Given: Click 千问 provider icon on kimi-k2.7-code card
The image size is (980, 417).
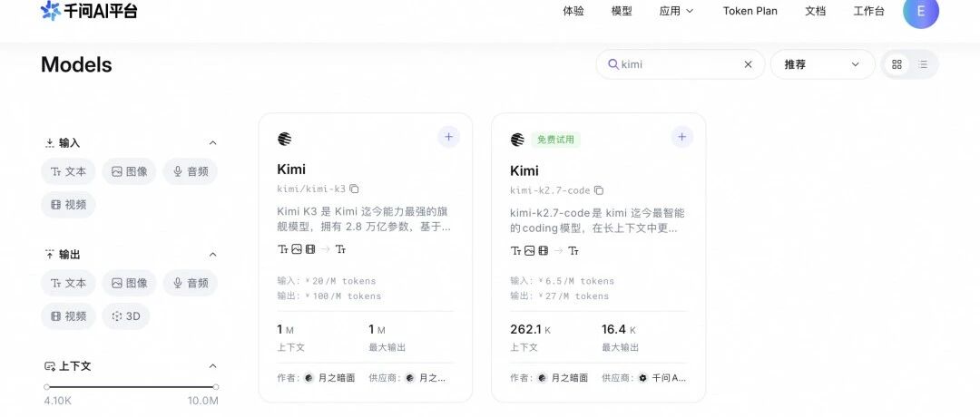Looking at the screenshot, I should click(x=643, y=378).
